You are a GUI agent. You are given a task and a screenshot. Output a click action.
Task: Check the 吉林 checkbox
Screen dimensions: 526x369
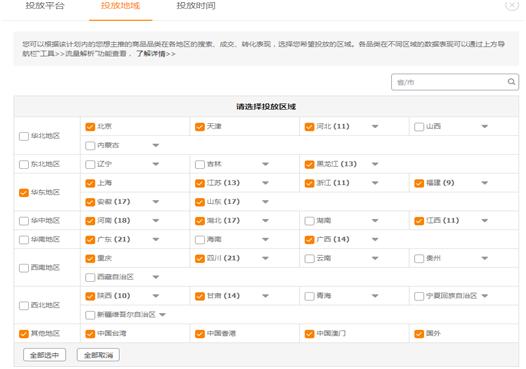click(200, 164)
